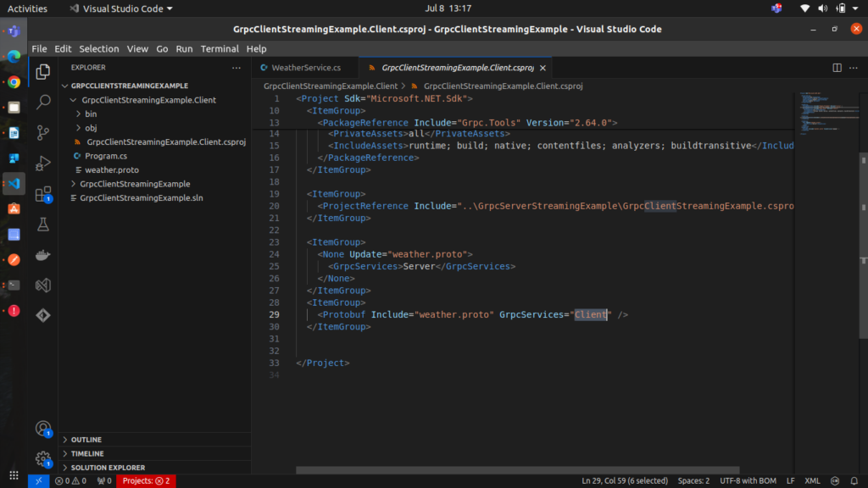Open Program.cs in the explorer
The image size is (868, 488).
click(x=105, y=156)
